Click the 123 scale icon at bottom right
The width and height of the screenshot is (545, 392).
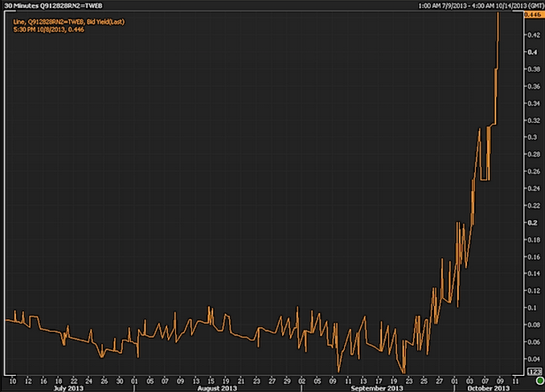(x=533, y=370)
